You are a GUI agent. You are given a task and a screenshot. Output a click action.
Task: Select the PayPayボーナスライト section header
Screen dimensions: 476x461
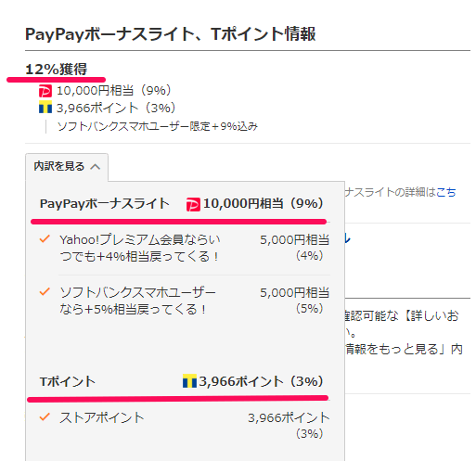105,204
